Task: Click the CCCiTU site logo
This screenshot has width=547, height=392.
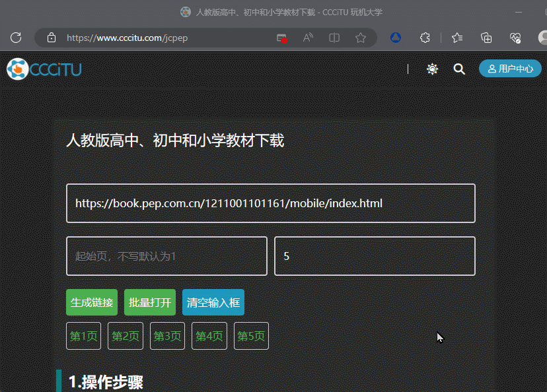Action: [44, 69]
